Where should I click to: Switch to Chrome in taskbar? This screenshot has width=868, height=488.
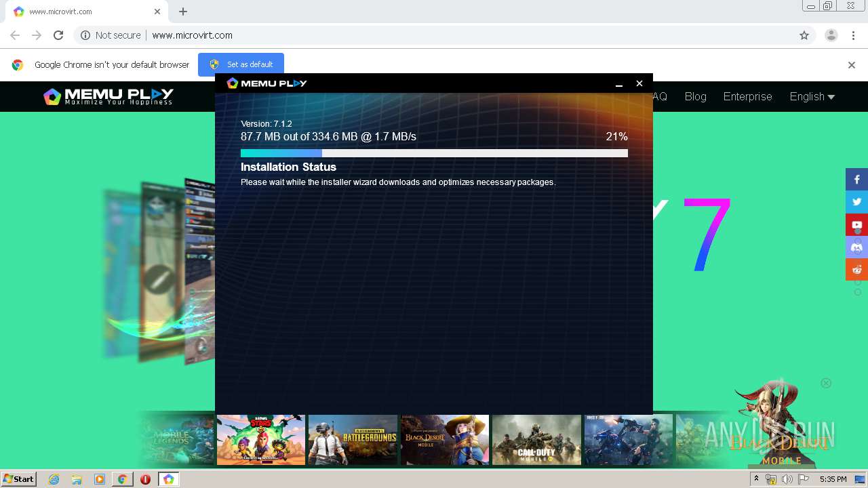pos(122,479)
